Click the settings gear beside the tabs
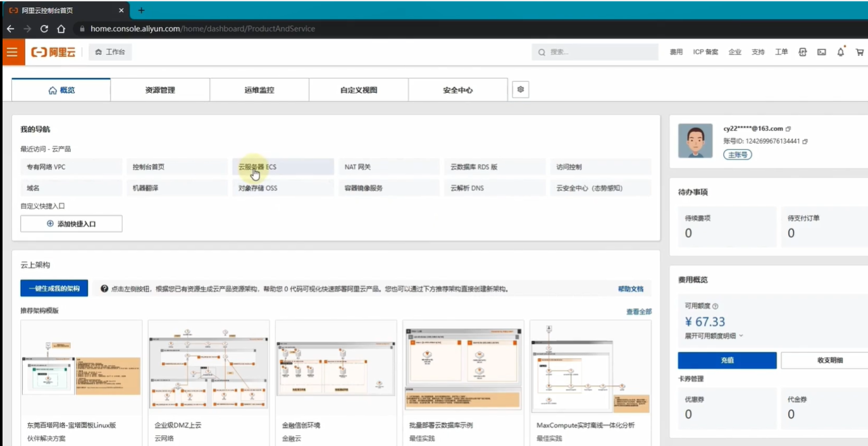This screenshot has height=446, width=868. [521, 90]
